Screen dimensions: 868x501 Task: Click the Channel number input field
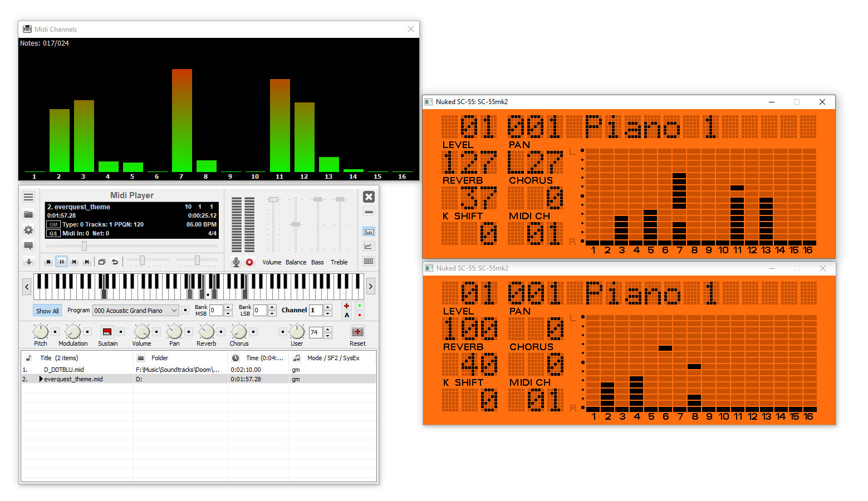click(x=316, y=311)
